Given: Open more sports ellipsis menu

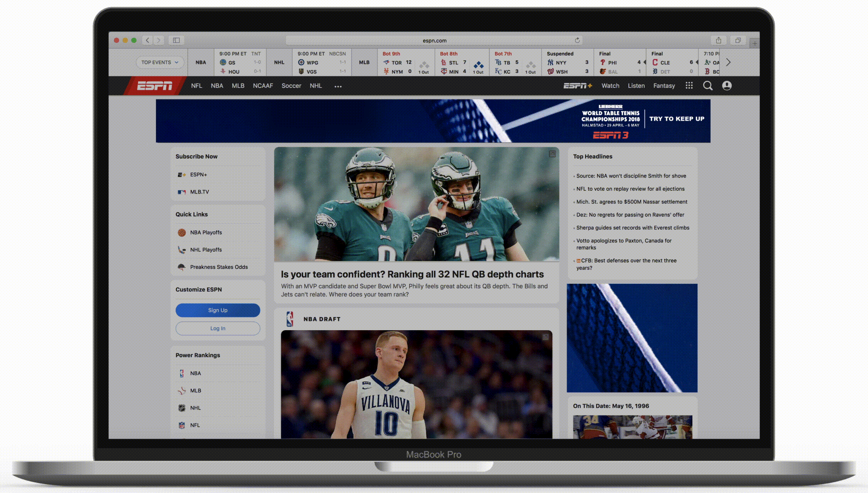Looking at the screenshot, I should (338, 86).
